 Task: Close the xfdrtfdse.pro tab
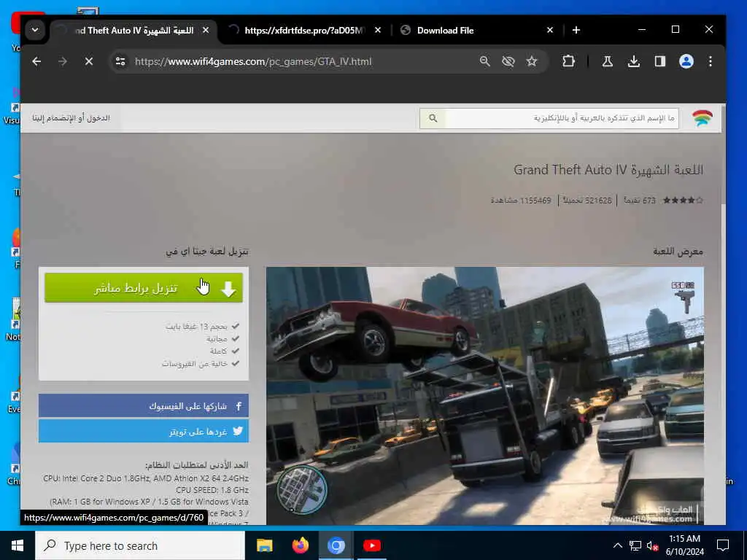pos(378,30)
